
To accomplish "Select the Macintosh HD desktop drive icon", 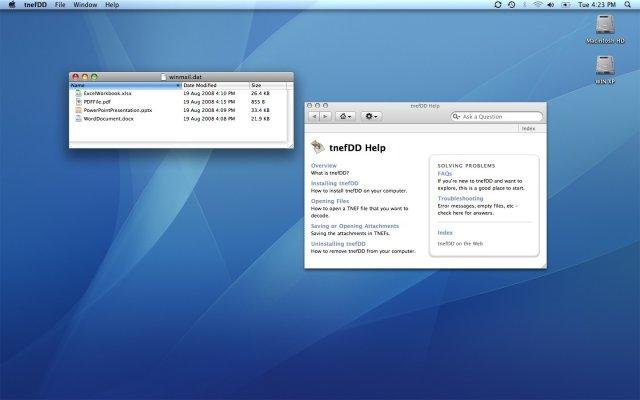I will tap(605, 25).
